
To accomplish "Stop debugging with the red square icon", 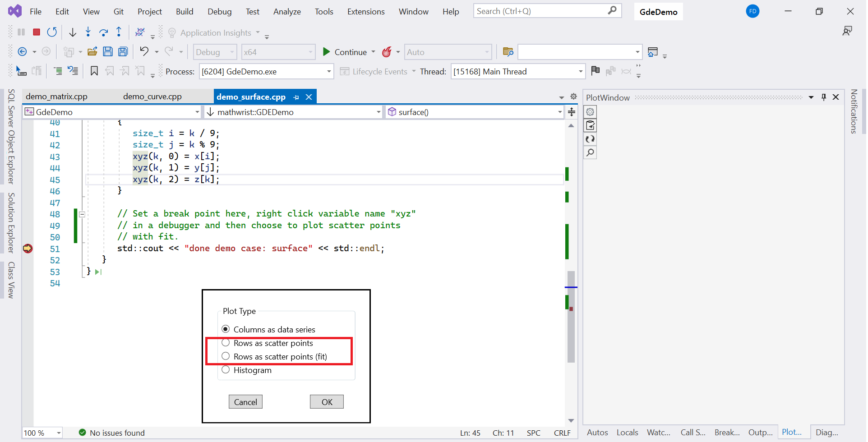I will tap(37, 32).
